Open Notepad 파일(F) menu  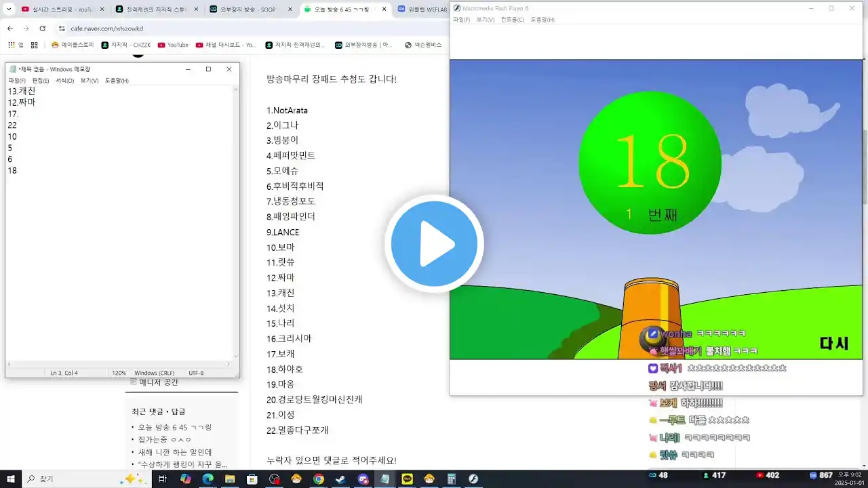(16, 80)
